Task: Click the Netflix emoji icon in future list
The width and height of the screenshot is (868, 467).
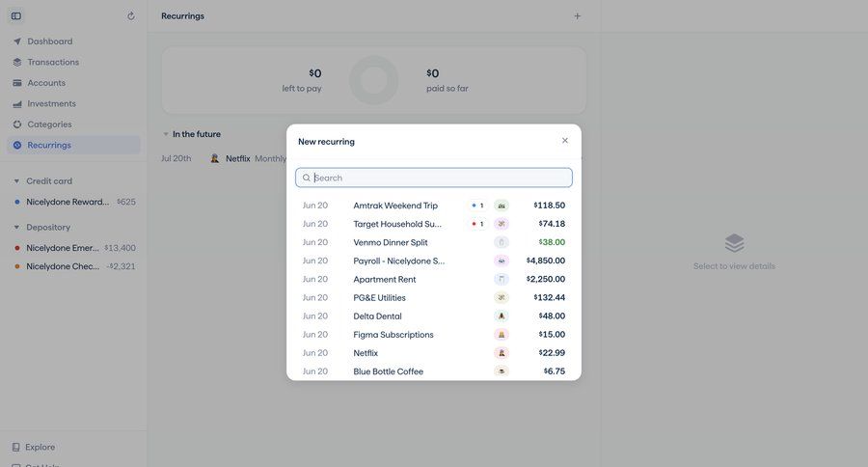Action: point(215,158)
